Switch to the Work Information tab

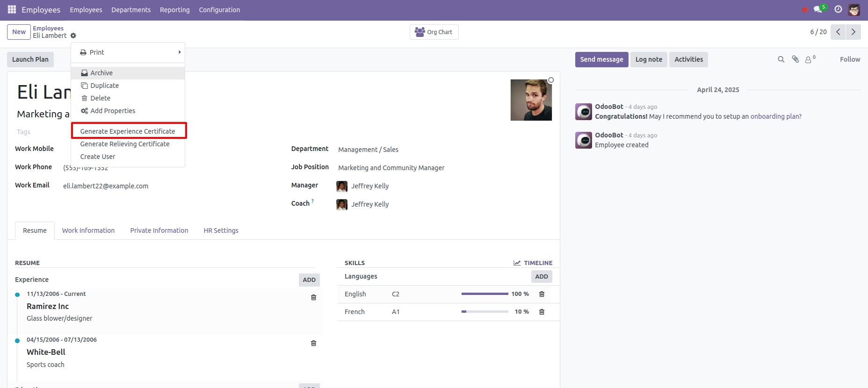(x=88, y=230)
